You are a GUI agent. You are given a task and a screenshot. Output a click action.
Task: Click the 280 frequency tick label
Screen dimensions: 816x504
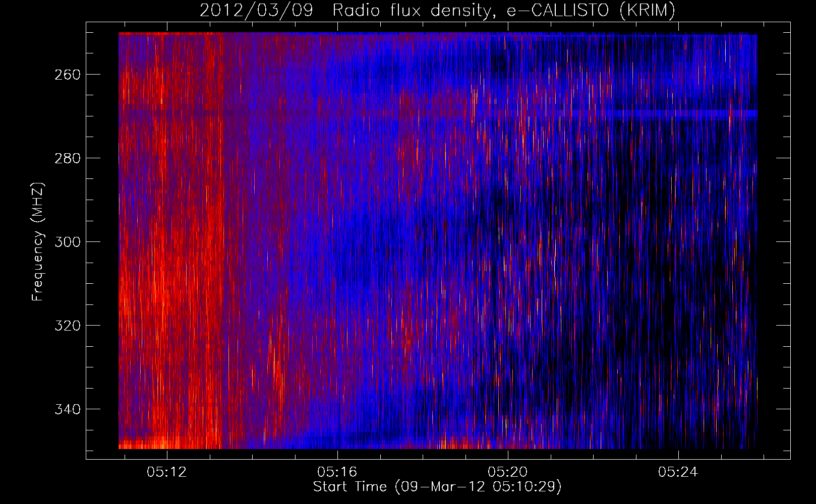click(x=67, y=158)
